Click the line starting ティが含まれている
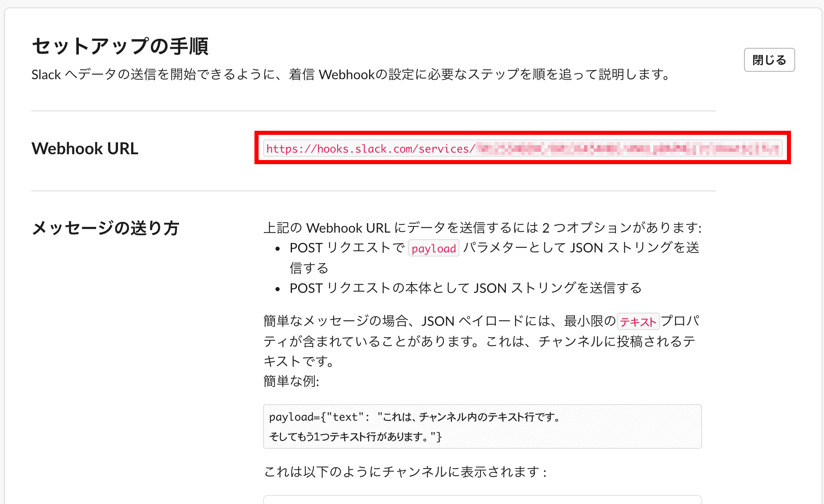Screen dimensions: 824x504 479,341
